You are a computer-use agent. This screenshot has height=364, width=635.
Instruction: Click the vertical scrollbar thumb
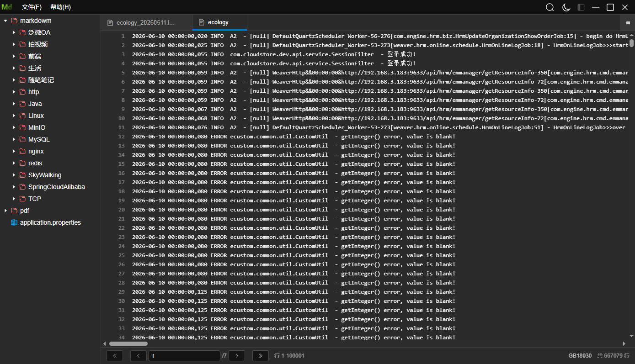click(631, 43)
